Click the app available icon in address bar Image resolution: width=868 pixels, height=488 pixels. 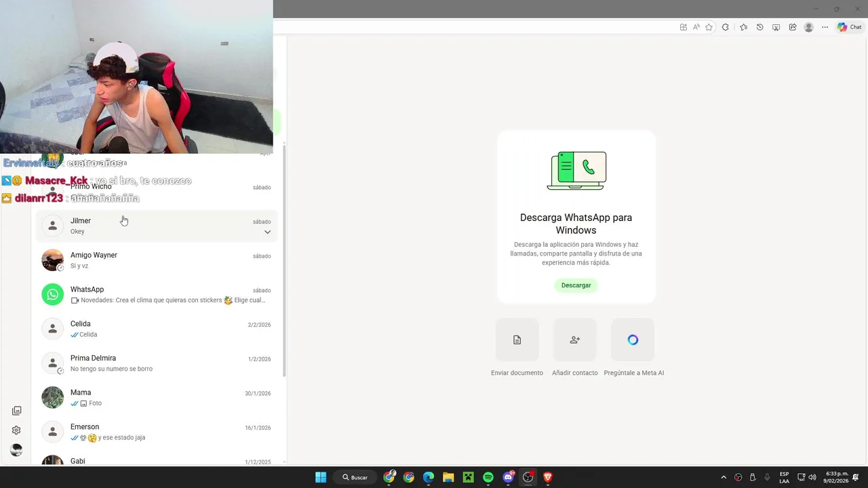pyautogui.click(x=683, y=27)
